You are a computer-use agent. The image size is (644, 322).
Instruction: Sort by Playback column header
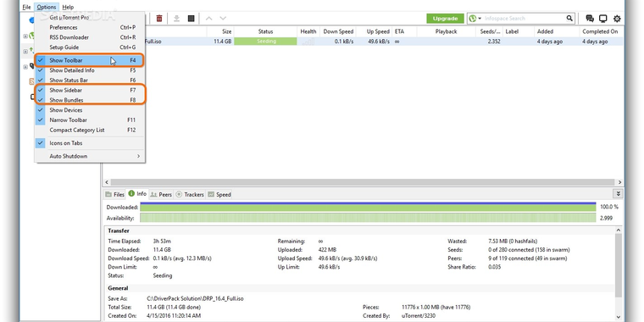446,31
